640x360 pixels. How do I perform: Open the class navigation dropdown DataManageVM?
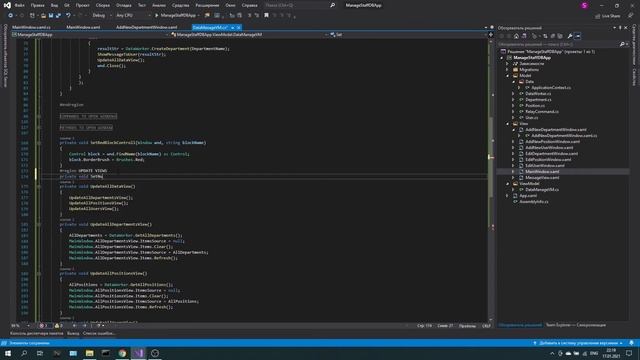click(x=248, y=35)
